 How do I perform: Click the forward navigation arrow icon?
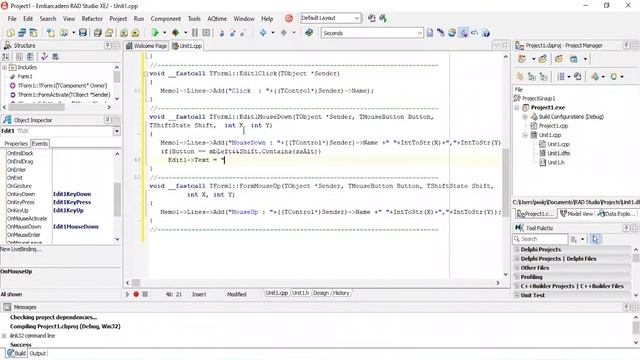284,33
